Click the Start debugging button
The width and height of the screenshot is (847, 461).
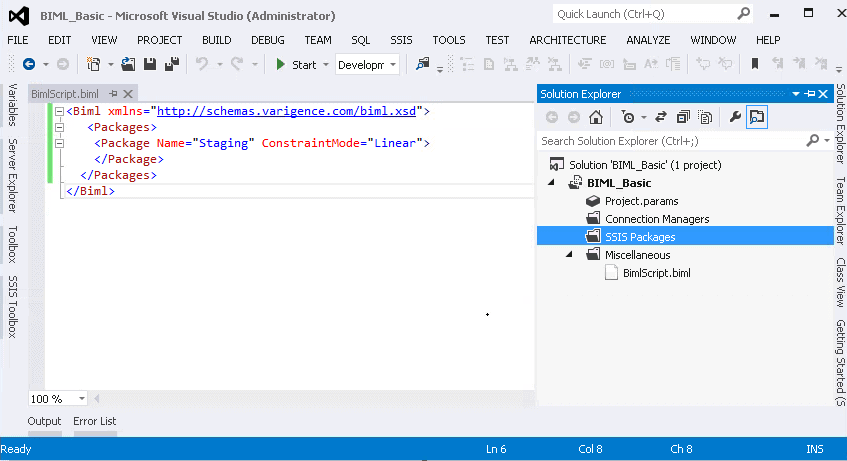[x=296, y=65]
